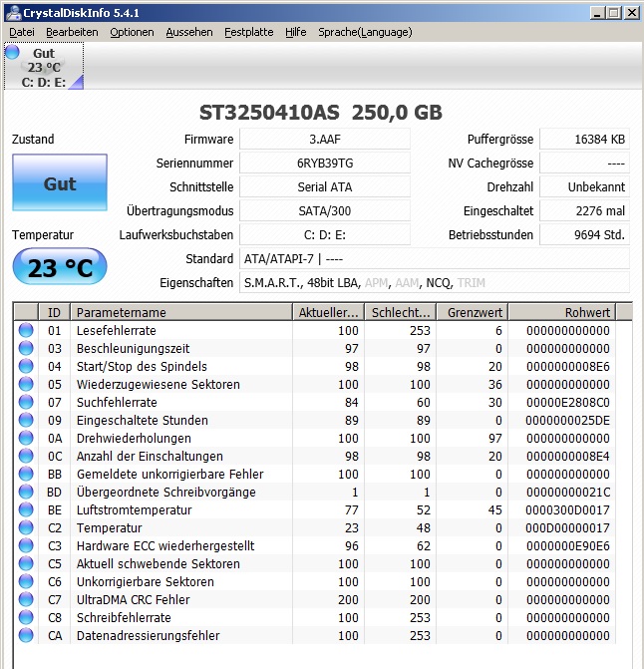
Task: Click status icon for Gemeldete unkorrigierbare Fehler
Action: [x=26, y=474]
